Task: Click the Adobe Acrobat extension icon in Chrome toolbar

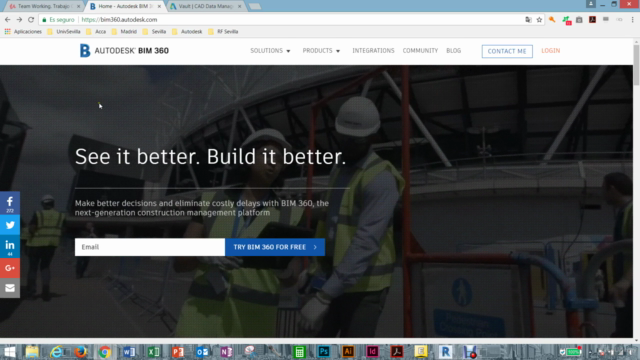Action: pos(592,20)
